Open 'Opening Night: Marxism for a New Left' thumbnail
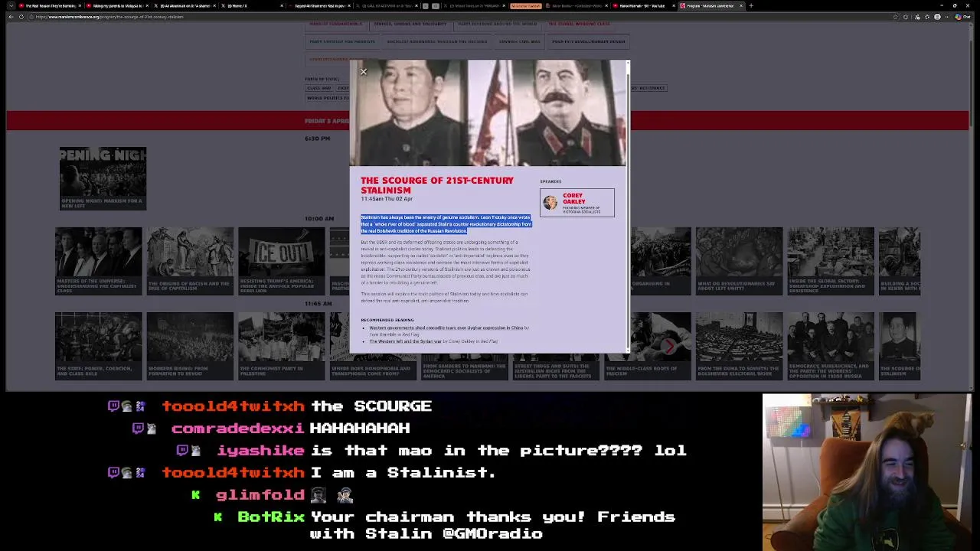The height and width of the screenshot is (551, 980). [103, 178]
